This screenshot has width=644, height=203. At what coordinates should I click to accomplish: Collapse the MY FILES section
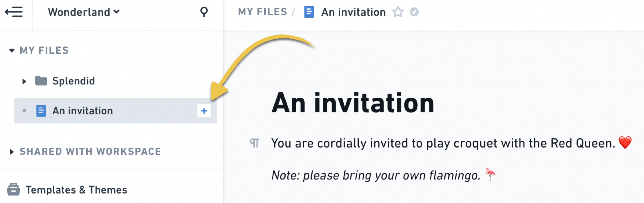pyautogui.click(x=11, y=51)
